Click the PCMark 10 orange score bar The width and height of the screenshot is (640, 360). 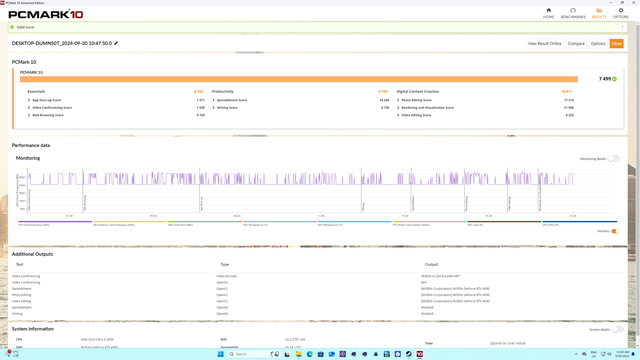pyautogui.click(x=299, y=79)
